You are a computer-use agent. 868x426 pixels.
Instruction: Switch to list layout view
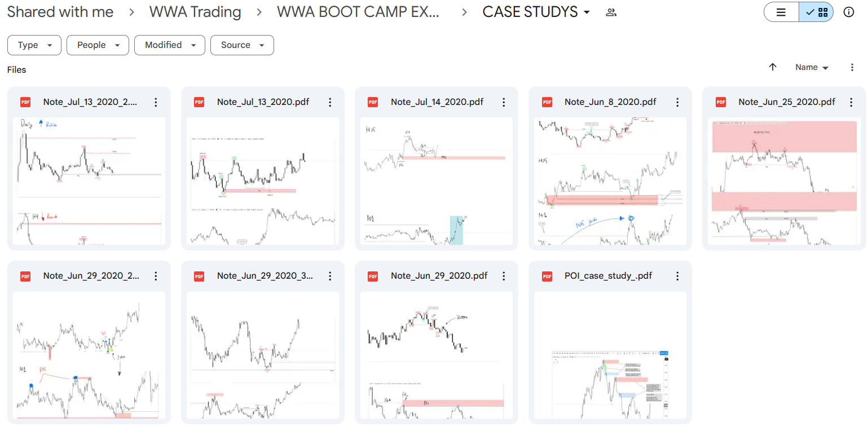(x=781, y=12)
